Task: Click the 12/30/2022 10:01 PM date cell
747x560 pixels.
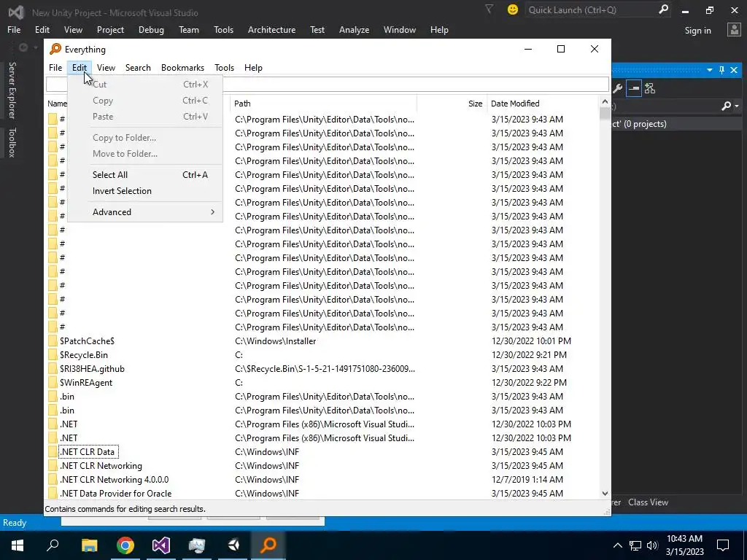Action: coord(531,341)
